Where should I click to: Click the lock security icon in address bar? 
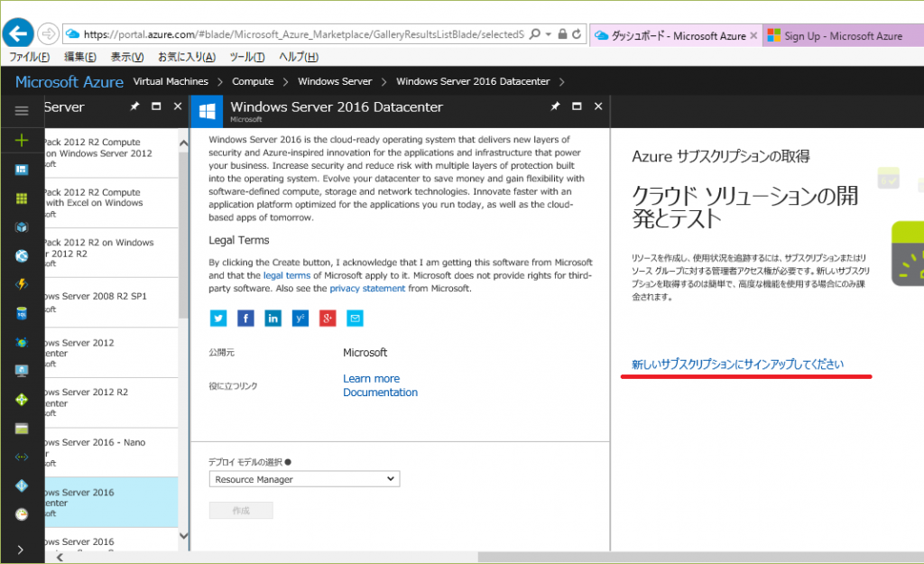pos(562,34)
